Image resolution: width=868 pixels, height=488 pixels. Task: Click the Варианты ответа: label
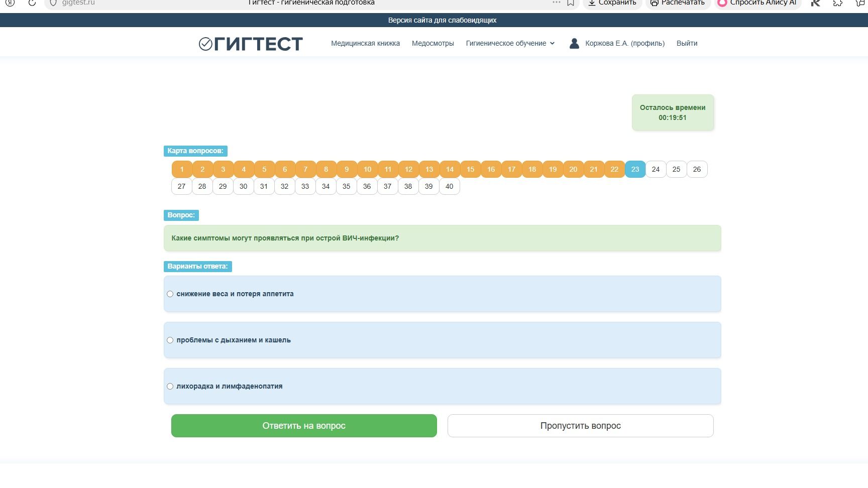click(x=197, y=267)
